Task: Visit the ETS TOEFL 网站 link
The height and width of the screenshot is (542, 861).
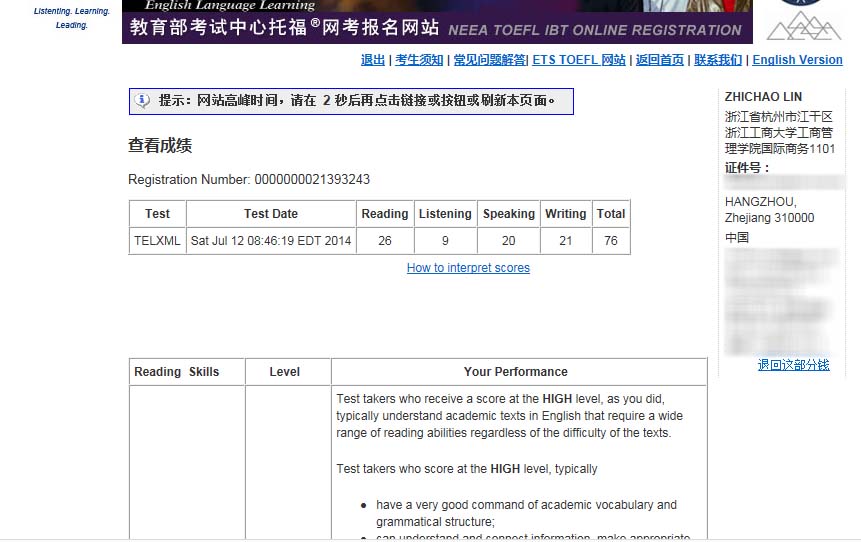Action: [579, 60]
